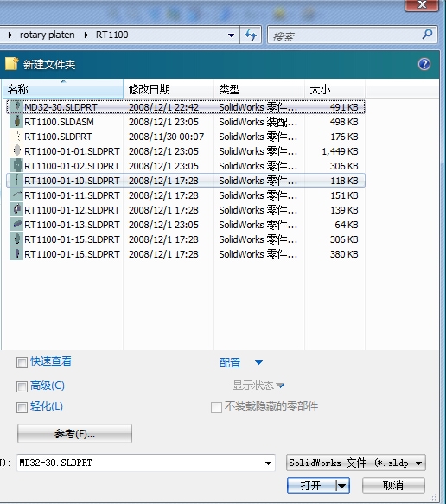Select file name RT1100-01-01.SLDPRT
This screenshot has height=504, width=446.
tap(72, 151)
